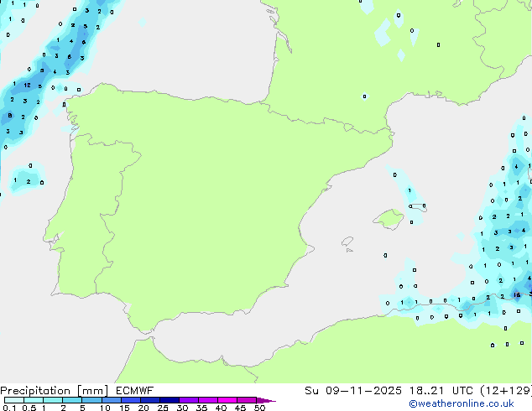Select the legend color between 10 and 15
Image resolution: width=532 pixels, height=411 pixels.
coord(112,400)
